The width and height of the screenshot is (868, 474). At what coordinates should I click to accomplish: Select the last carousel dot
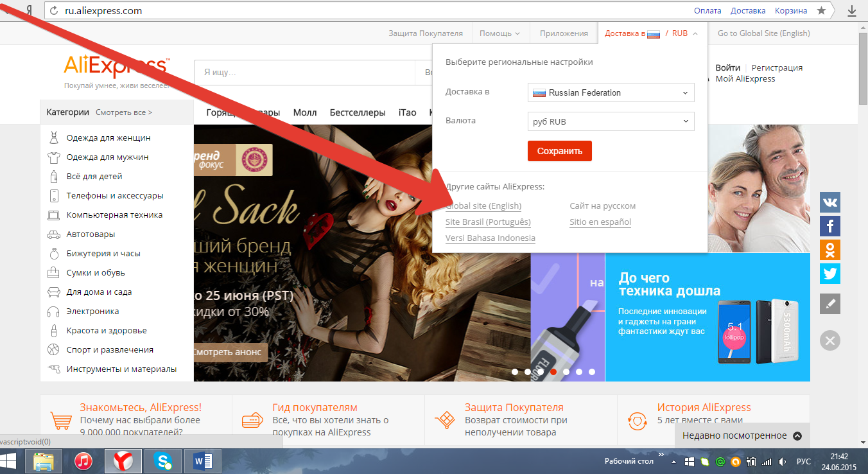[592, 372]
